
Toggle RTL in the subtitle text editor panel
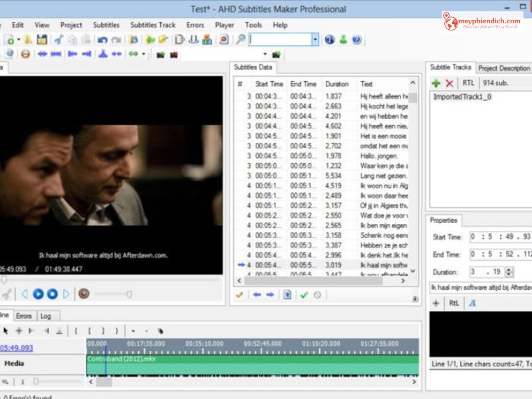tap(454, 303)
